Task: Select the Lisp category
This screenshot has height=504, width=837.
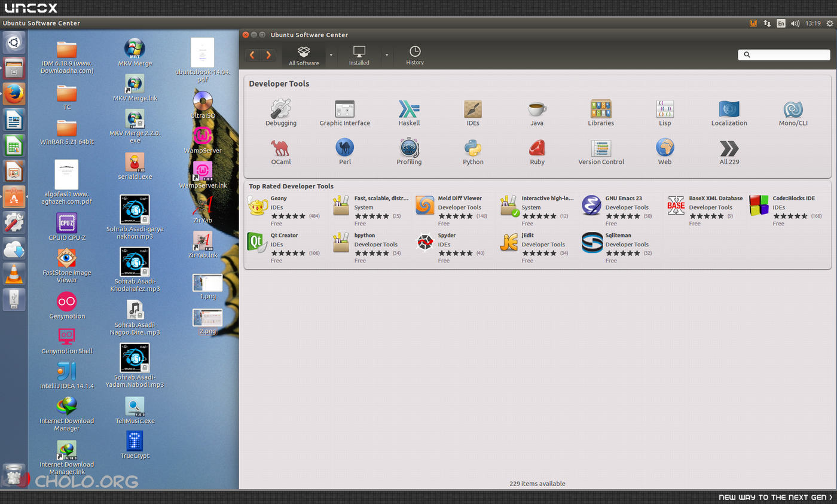Action: (665, 113)
